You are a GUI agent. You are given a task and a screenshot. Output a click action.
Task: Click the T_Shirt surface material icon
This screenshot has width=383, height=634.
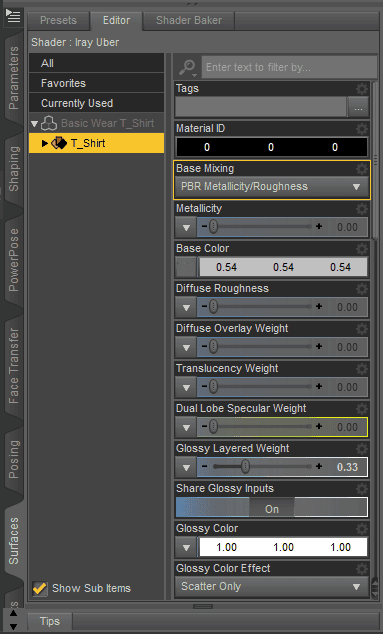(x=59, y=143)
